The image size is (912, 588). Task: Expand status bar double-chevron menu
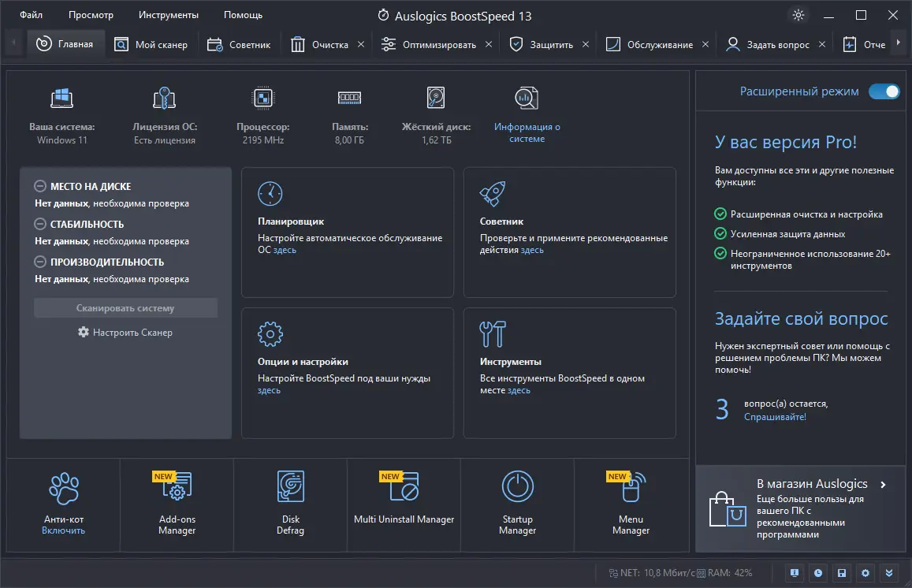tap(888, 573)
